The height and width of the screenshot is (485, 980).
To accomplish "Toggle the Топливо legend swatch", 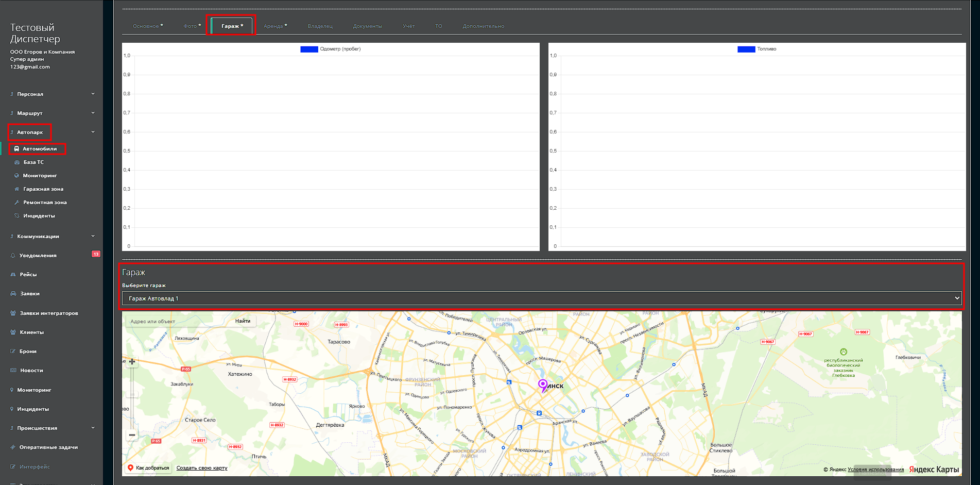I will [746, 49].
